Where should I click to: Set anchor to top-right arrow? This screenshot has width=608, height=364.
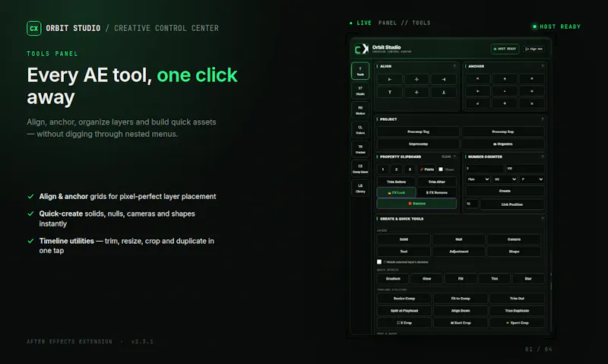(x=531, y=79)
